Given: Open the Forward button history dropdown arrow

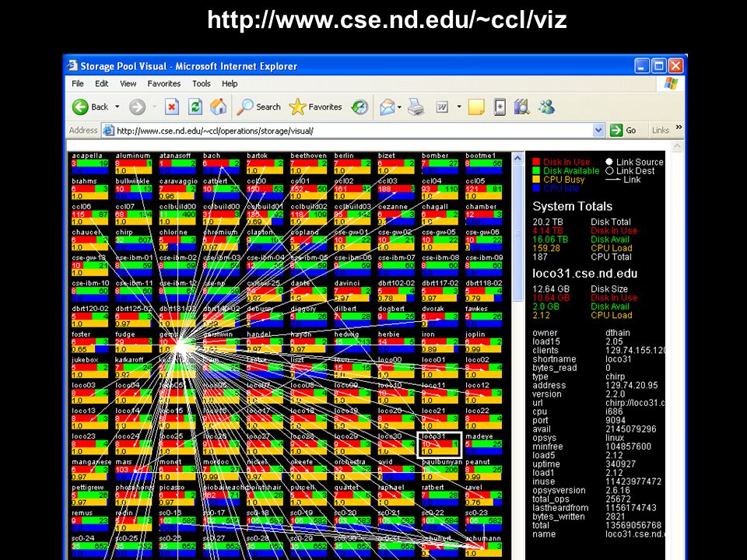Looking at the screenshot, I should 154,107.
